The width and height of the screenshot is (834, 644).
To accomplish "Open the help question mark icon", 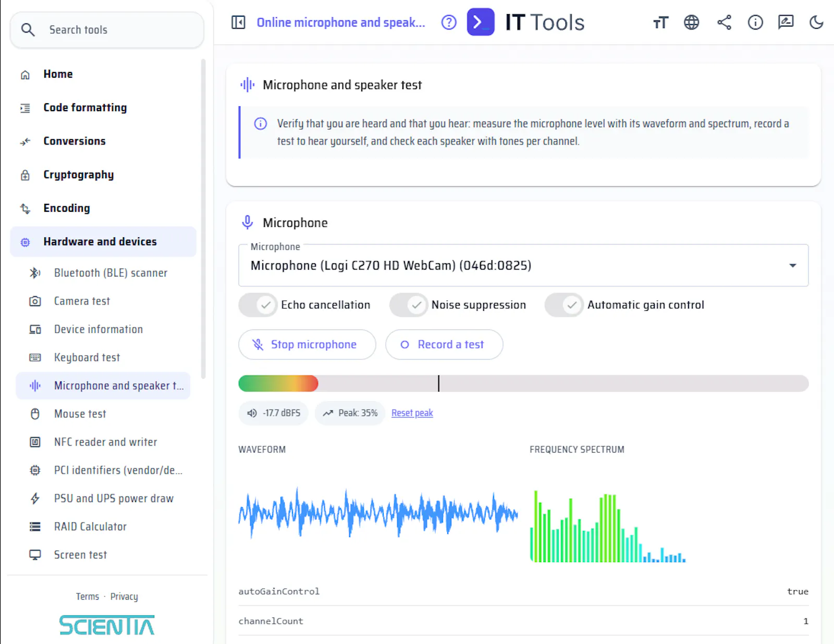I will (449, 22).
